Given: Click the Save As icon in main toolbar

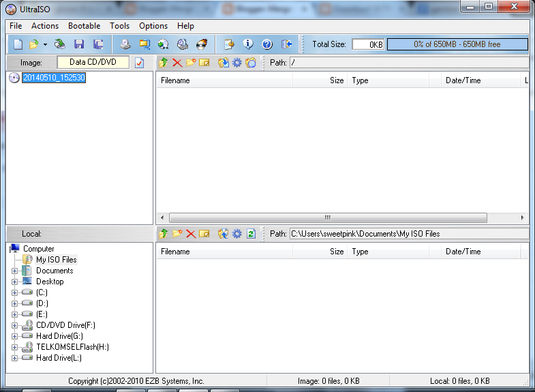Looking at the screenshot, I should pyautogui.click(x=99, y=44).
